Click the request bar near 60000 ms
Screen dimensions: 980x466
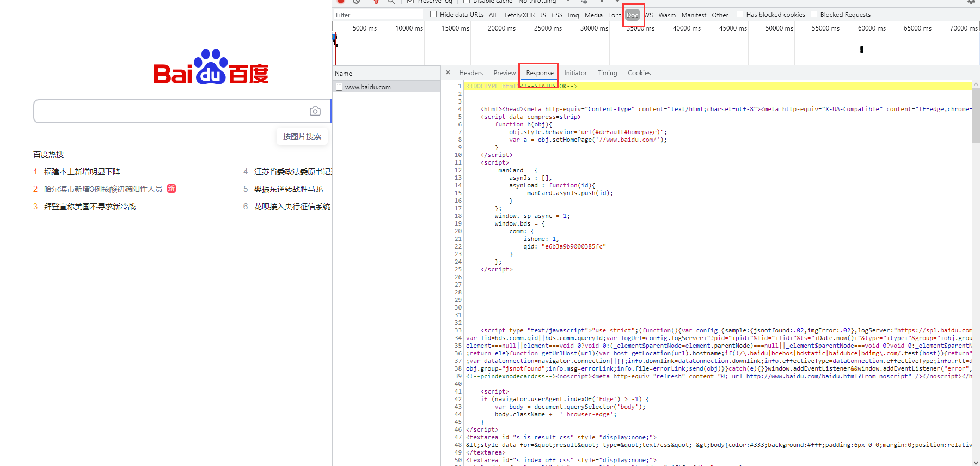861,50
